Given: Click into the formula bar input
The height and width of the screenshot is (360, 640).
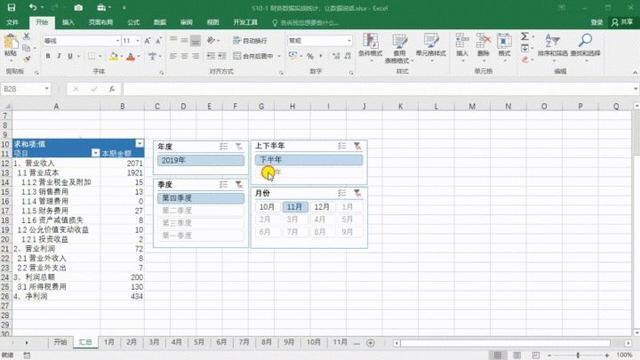Looking at the screenshot, I should tap(378, 89).
